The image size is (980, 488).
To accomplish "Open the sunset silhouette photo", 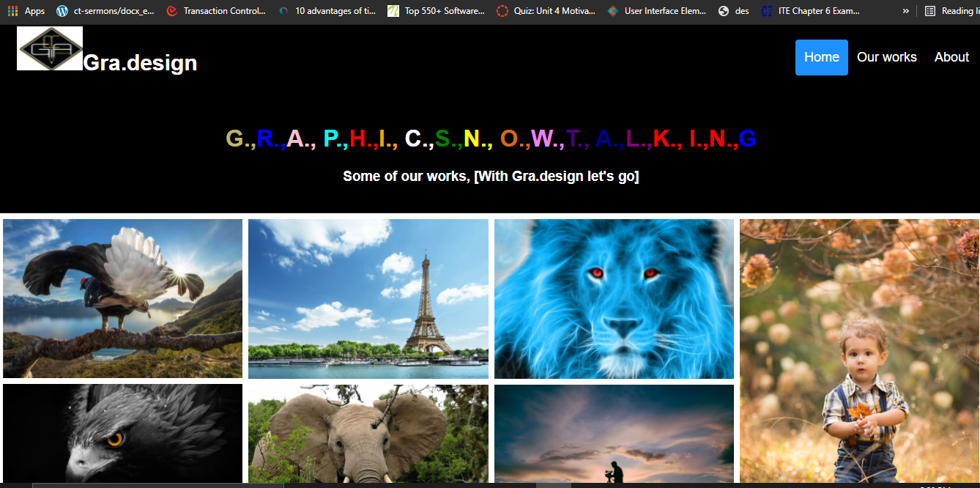I will (x=614, y=434).
